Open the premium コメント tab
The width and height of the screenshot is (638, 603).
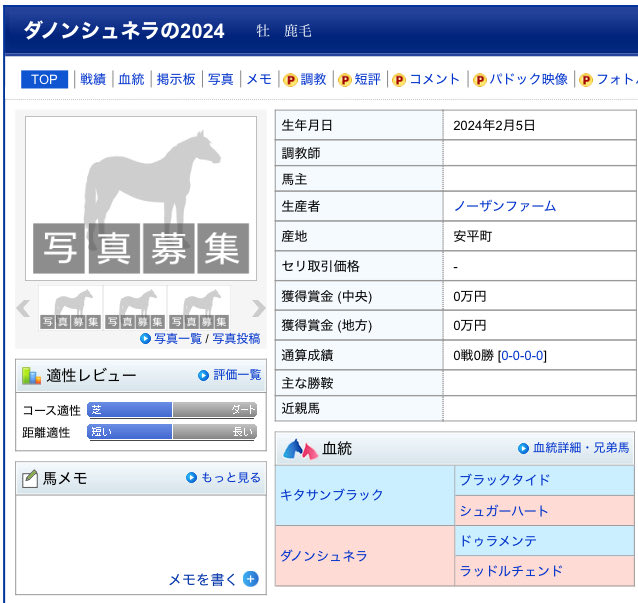pyautogui.click(x=435, y=79)
